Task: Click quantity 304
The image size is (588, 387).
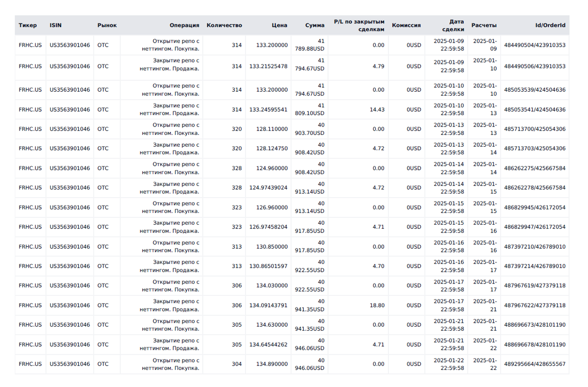Action: [237, 364]
